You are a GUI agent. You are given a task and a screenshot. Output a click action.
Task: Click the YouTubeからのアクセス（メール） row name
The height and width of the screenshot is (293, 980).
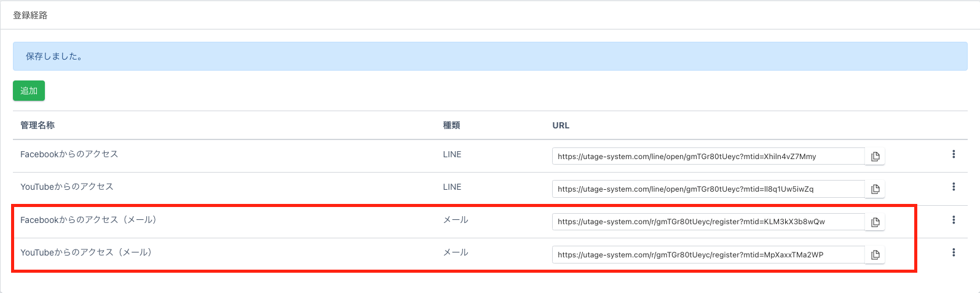click(86, 252)
